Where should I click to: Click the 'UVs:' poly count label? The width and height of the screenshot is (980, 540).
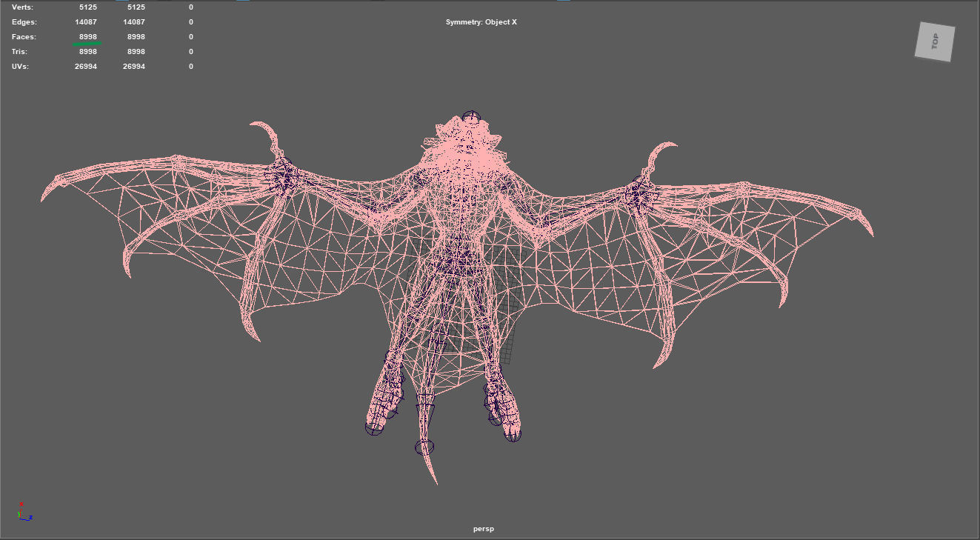click(20, 67)
